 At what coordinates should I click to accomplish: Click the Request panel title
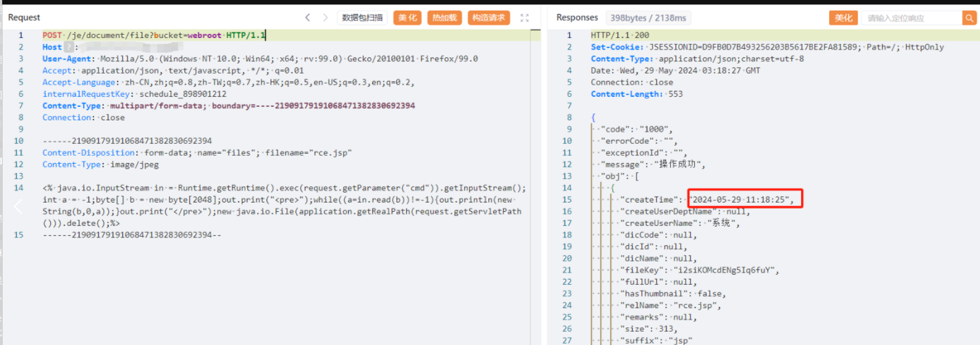click(24, 17)
